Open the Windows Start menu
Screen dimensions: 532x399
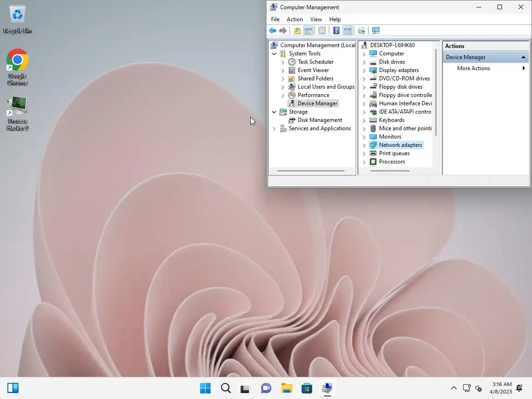(205, 388)
